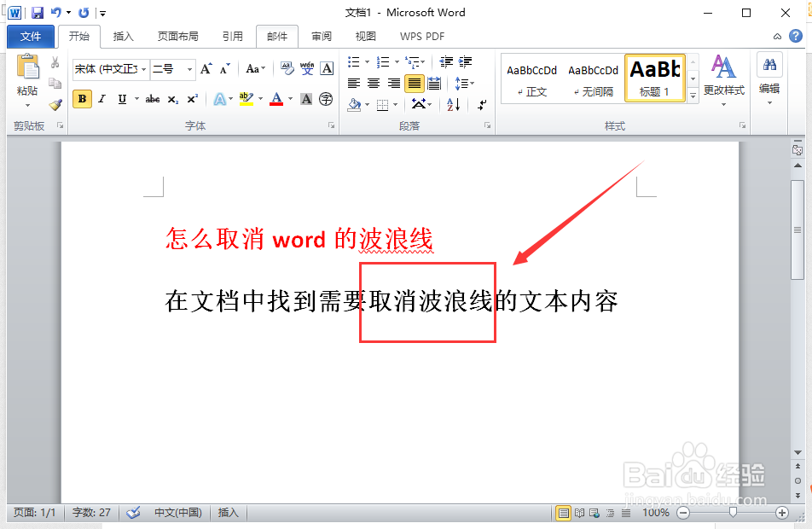812x529 pixels.
Task: Click the Enclose Characters icon
Action: [x=326, y=99]
